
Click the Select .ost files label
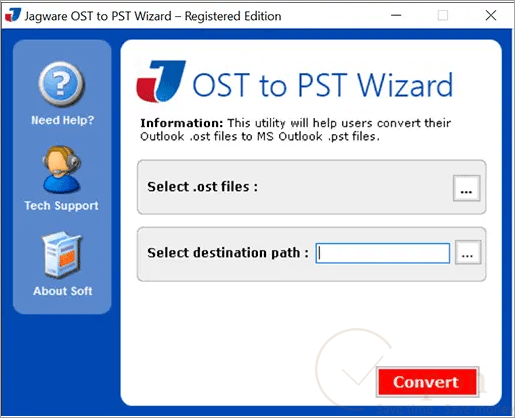[203, 187]
